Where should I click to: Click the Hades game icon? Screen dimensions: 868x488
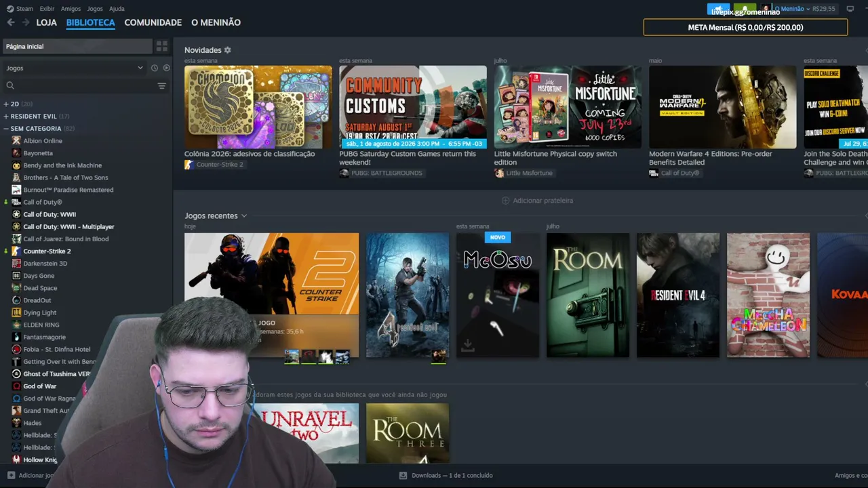point(17,423)
